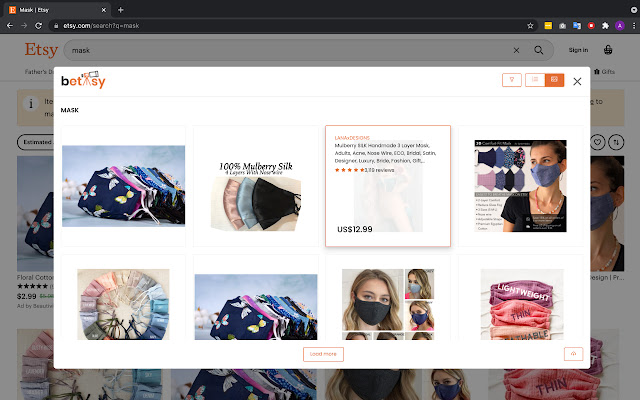Open the LANAxDESIGNS shop link
This screenshot has height=400, width=640.
[x=352, y=138]
